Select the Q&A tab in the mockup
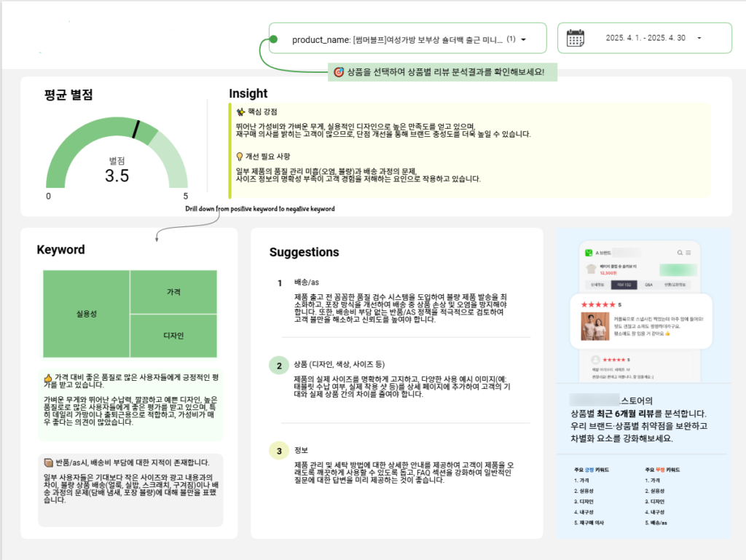 point(649,285)
